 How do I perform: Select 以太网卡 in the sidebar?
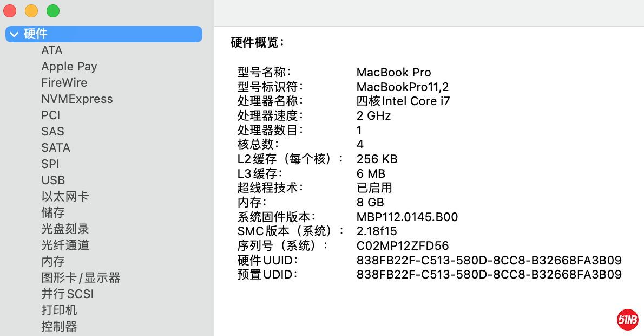click(65, 197)
